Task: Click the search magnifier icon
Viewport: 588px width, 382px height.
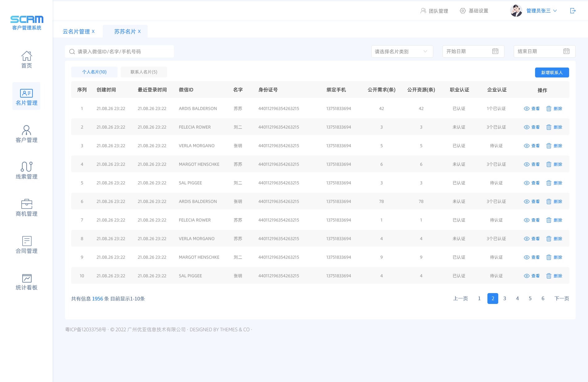Action: point(72,51)
